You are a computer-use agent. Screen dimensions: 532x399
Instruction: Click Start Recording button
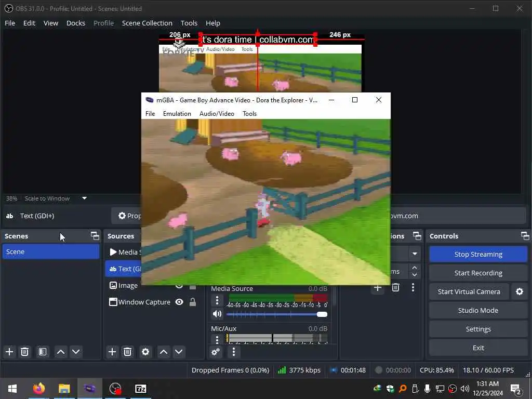pos(478,273)
